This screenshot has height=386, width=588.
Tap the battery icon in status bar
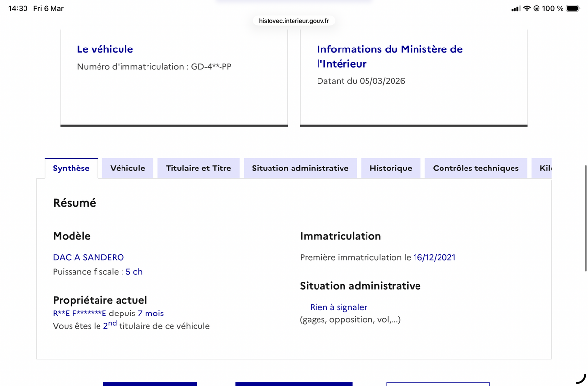click(x=573, y=8)
